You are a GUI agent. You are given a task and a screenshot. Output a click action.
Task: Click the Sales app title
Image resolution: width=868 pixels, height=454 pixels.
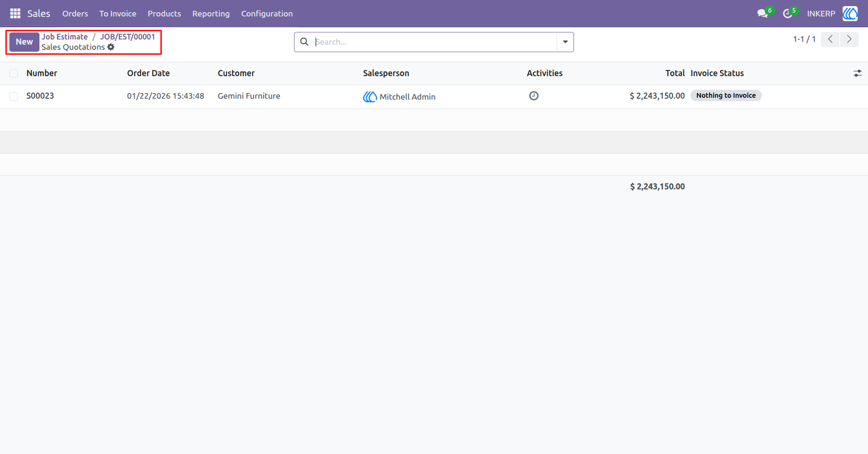[39, 14]
